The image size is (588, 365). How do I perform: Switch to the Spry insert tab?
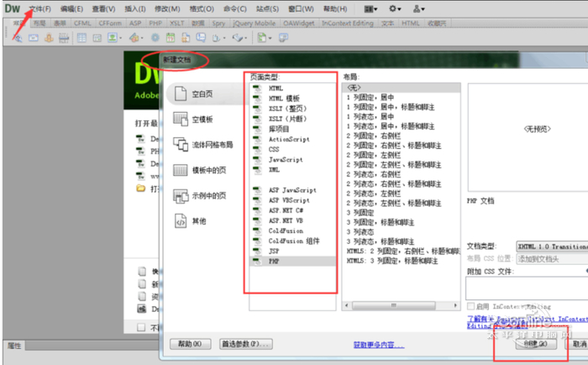click(218, 24)
